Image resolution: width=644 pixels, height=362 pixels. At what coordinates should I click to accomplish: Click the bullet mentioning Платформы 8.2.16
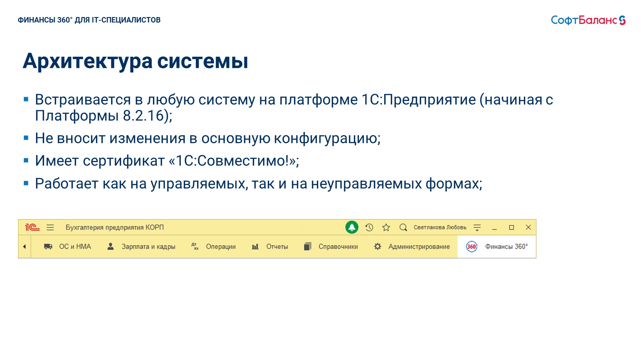pos(294,107)
